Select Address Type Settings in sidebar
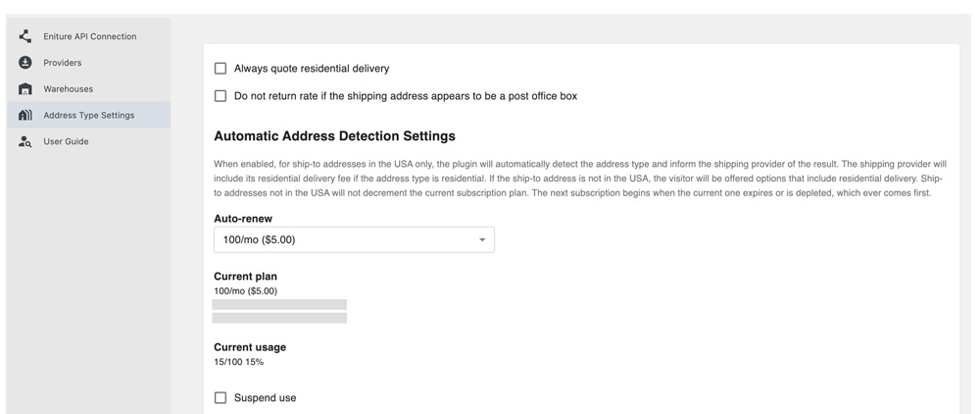 pos(89,115)
